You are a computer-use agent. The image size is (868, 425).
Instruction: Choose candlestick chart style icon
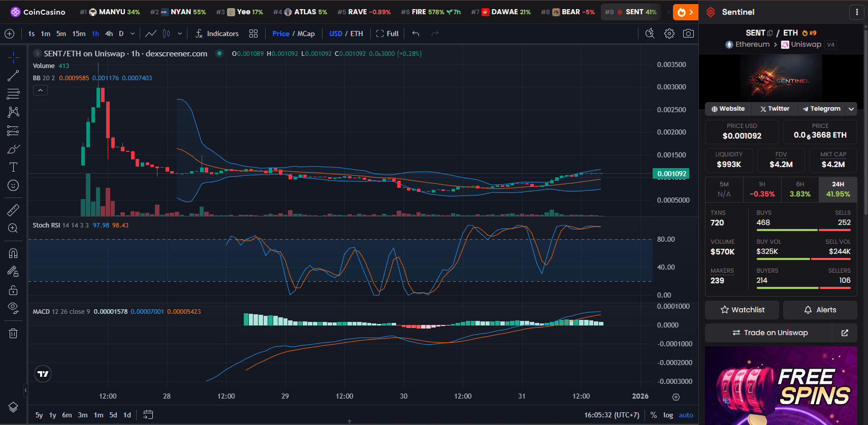pos(166,34)
